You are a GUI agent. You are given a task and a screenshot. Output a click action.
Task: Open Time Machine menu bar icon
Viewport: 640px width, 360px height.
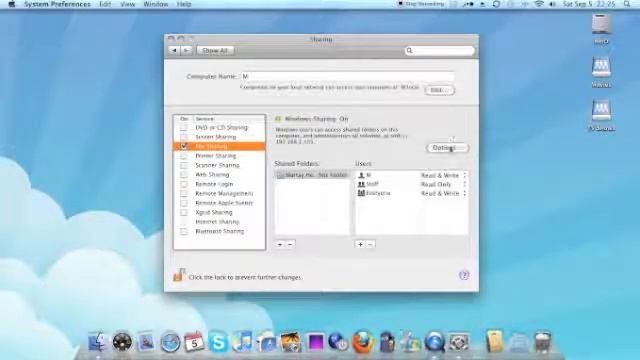[496, 4]
